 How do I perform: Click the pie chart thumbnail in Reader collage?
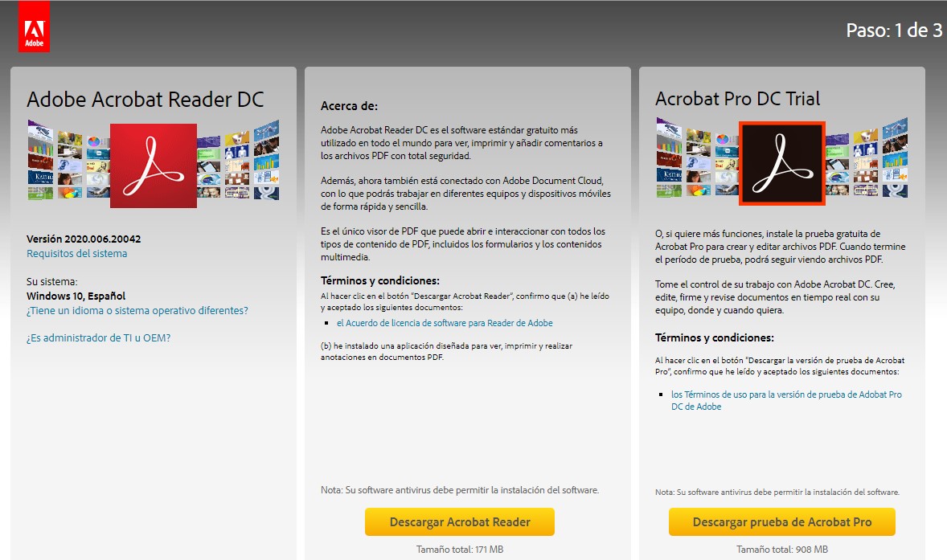(94, 140)
